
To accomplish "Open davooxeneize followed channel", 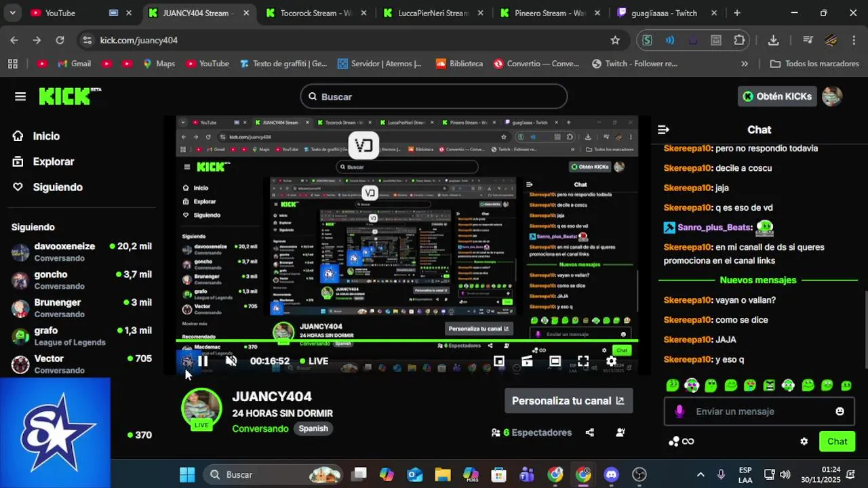I will [x=81, y=252].
